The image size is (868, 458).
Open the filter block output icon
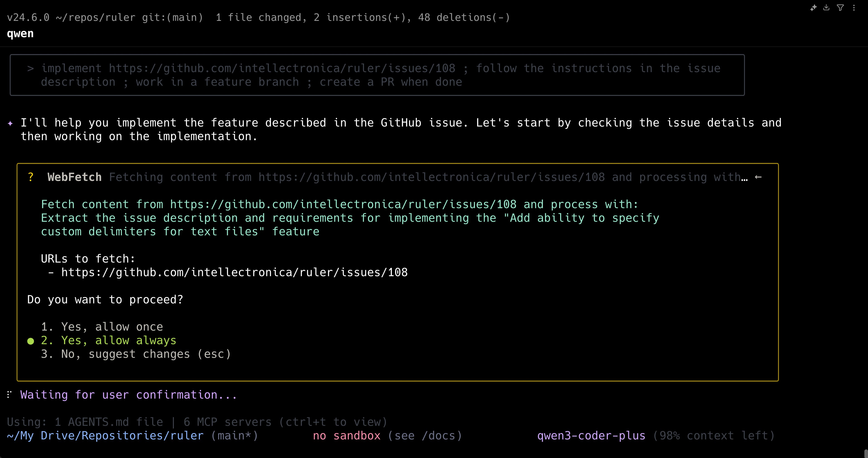840,8
